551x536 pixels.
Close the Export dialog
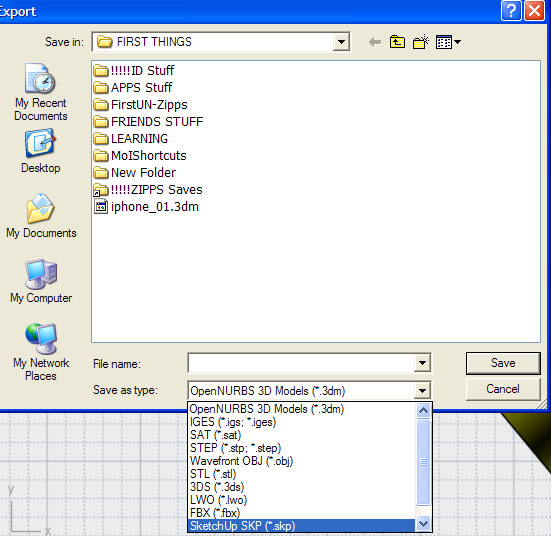click(x=534, y=11)
